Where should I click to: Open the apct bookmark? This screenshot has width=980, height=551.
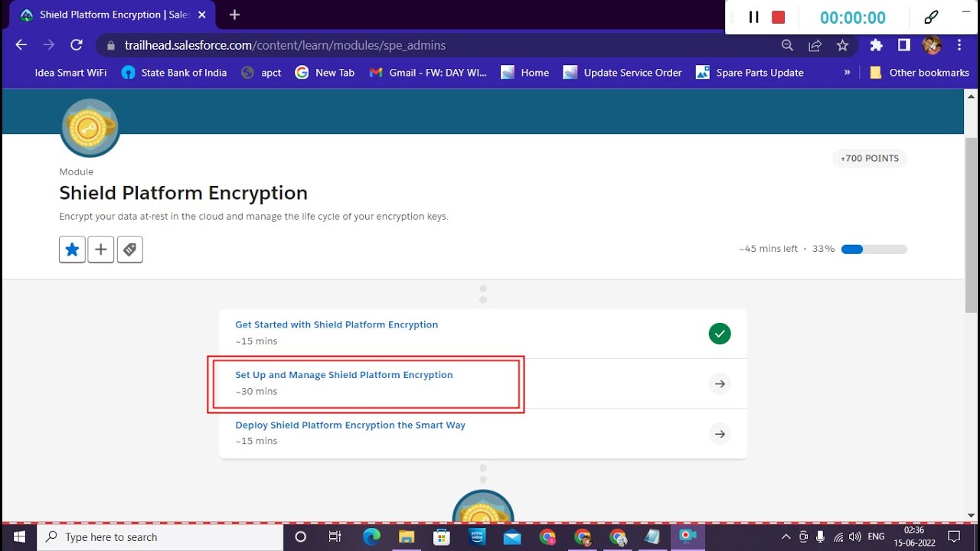pos(261,73)
